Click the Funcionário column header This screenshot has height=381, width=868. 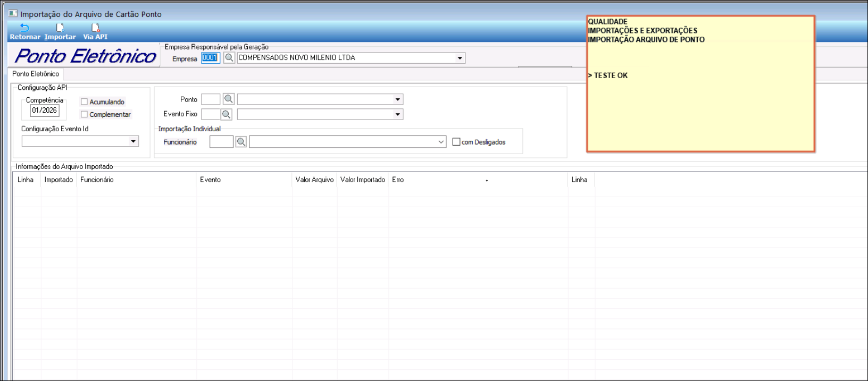[97, 180]
